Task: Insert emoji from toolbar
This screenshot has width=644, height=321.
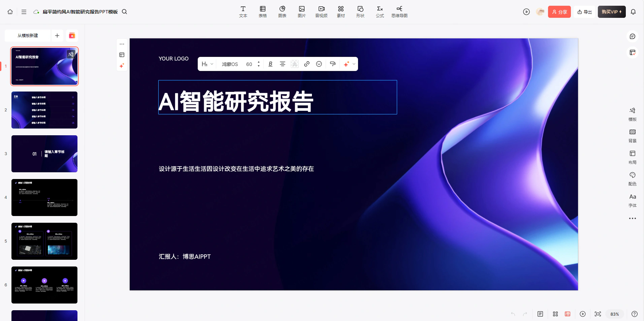Action: [319, 64]
